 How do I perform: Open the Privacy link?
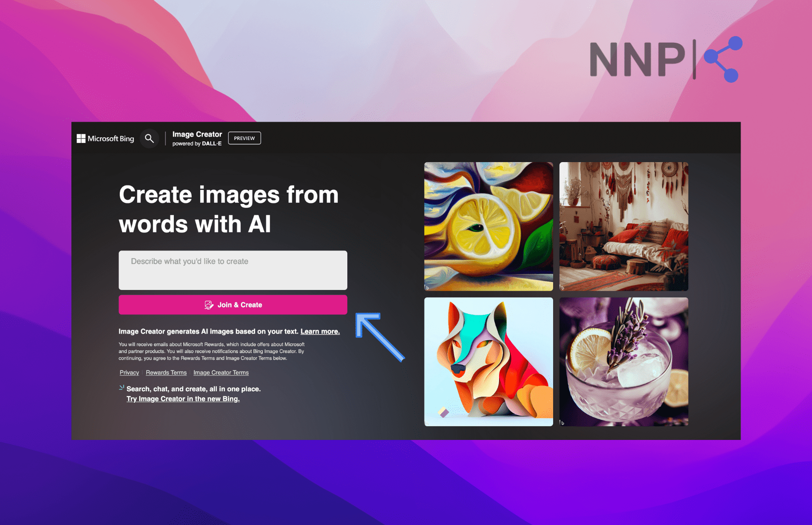129,373
